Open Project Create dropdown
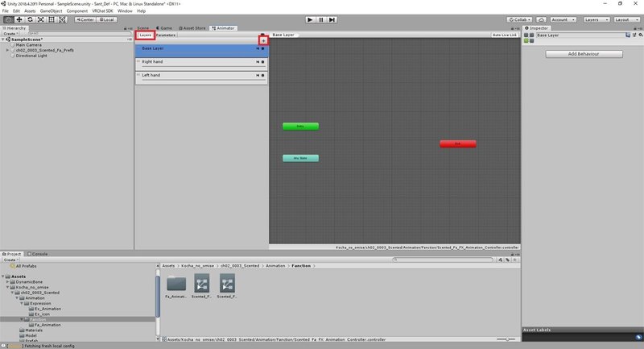The height and width of the screenshot is (349, 644). [x=11, y=260]
